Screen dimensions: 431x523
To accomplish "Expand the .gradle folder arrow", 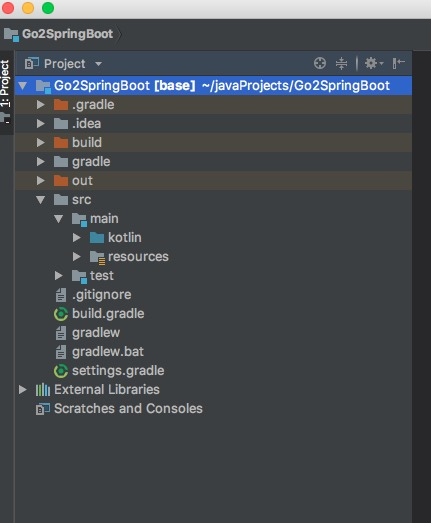I will 40,105.
